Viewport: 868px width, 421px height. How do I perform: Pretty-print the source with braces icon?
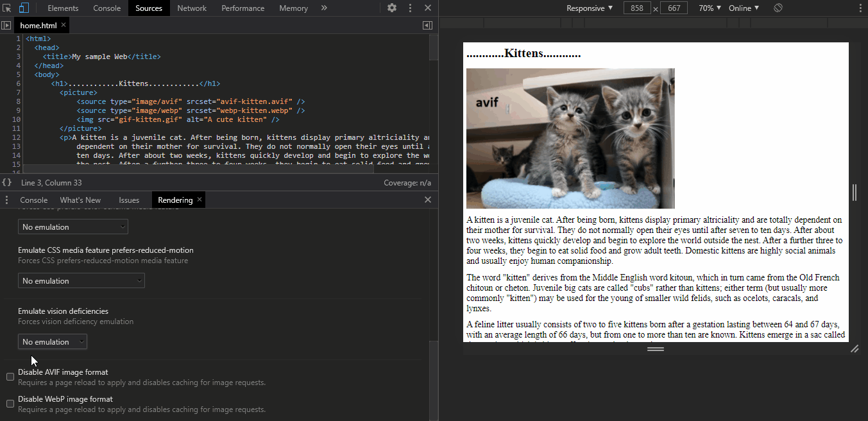[7, 183]
